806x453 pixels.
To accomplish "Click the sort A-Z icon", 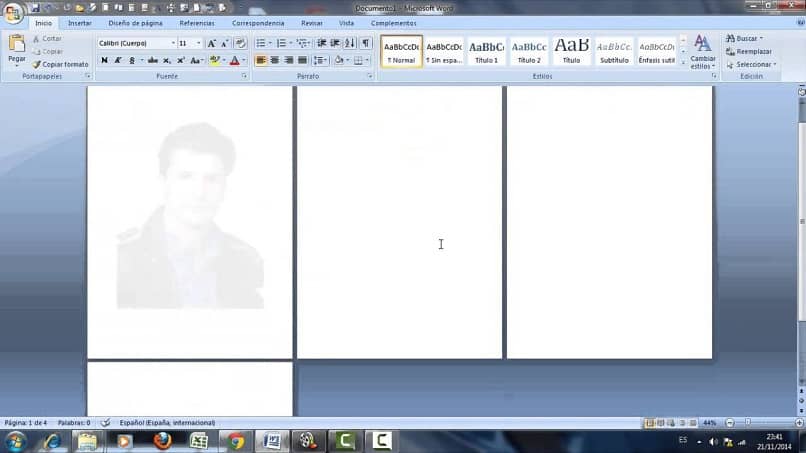I will point(350,43).
